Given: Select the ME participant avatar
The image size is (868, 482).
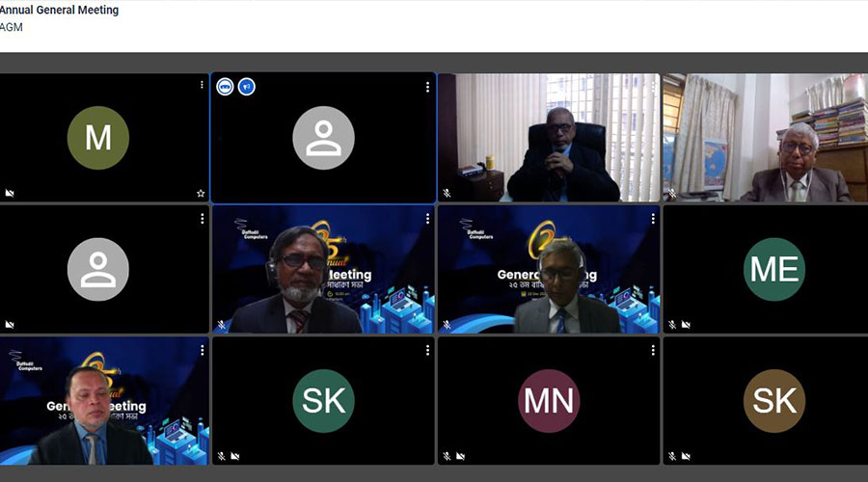Looking at the screenshot, I should [x=773, y=269].
